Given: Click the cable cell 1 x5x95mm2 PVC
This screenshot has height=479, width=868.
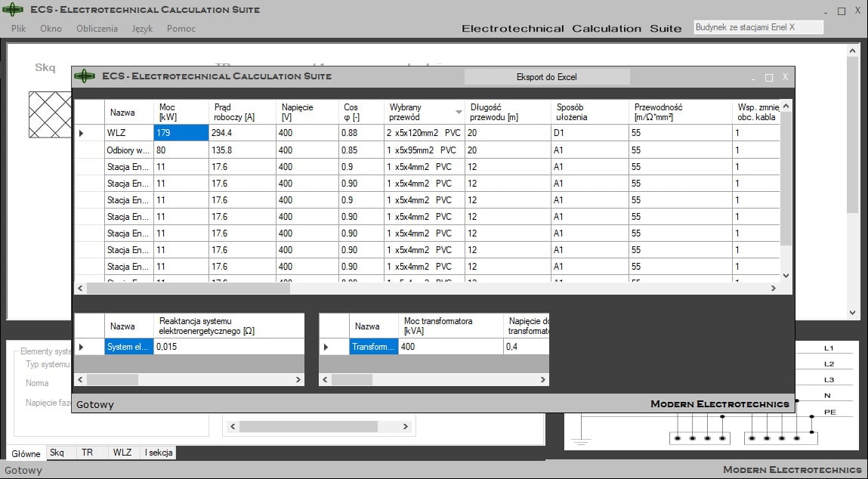Looking at the screenshot, I should 424,150.
